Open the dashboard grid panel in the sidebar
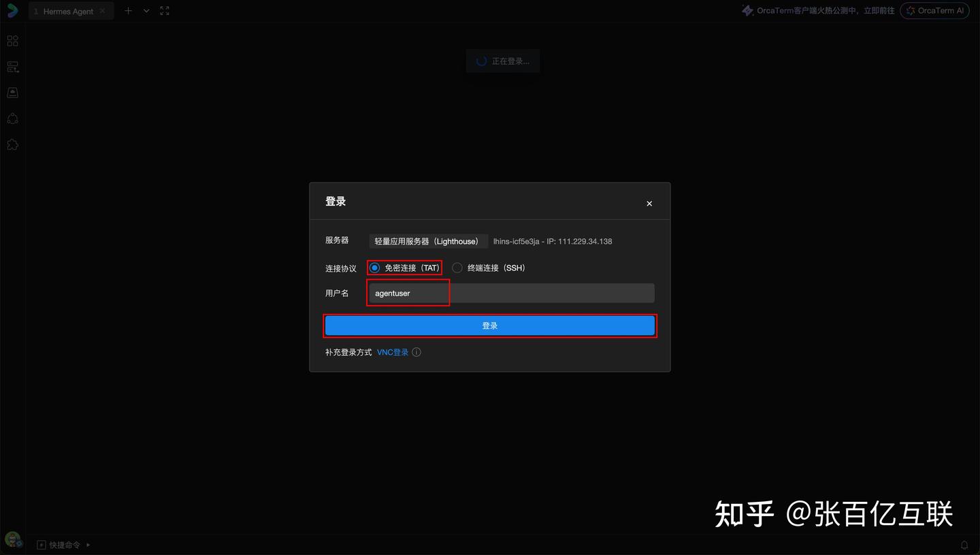Screen dimensions: 980x555 (12, 40)
